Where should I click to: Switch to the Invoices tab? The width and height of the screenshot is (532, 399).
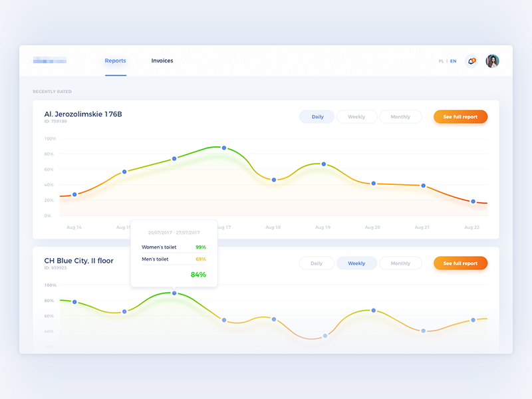coord(162,61)
